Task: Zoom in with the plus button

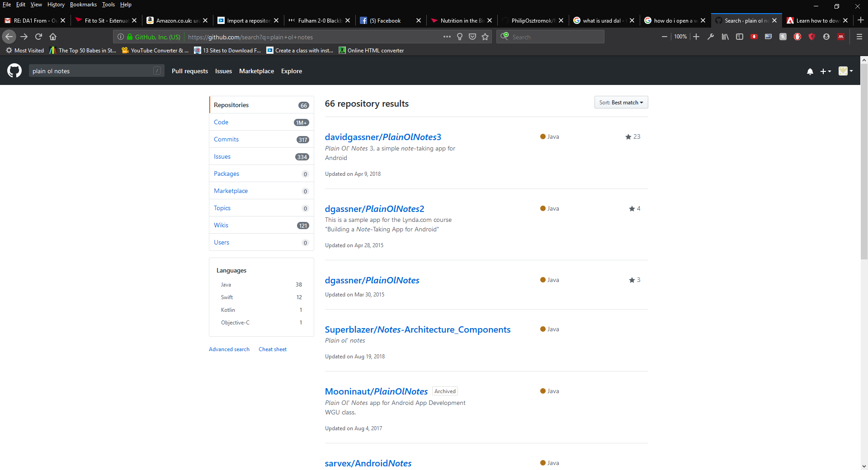Action: (696, 37)
